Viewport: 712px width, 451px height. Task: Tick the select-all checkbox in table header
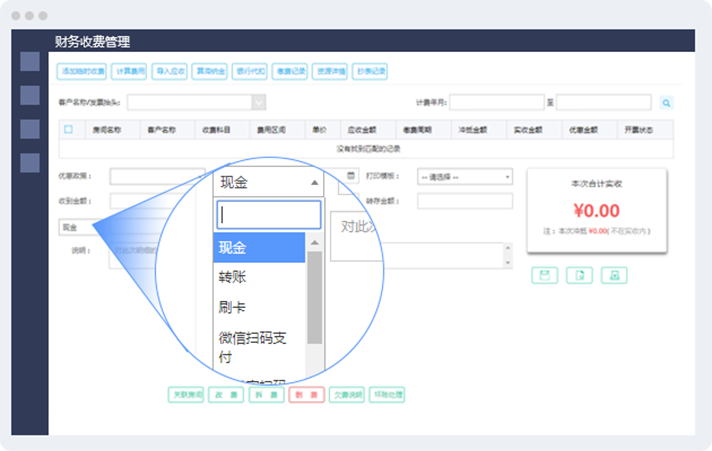[x=69, y=129]
